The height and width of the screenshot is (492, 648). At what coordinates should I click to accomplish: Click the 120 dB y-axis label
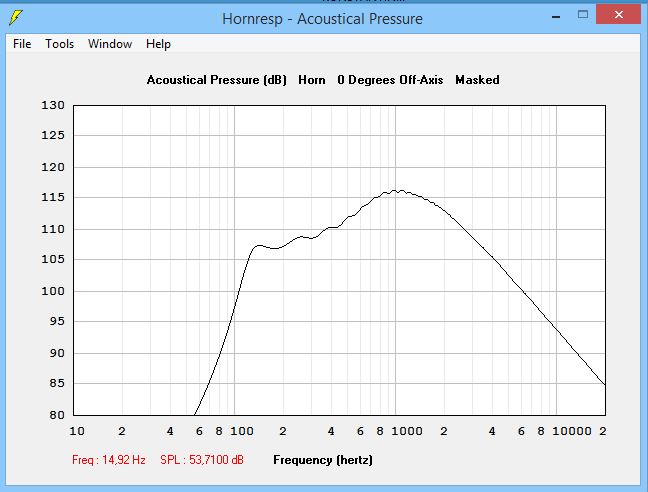coord(53,167)
